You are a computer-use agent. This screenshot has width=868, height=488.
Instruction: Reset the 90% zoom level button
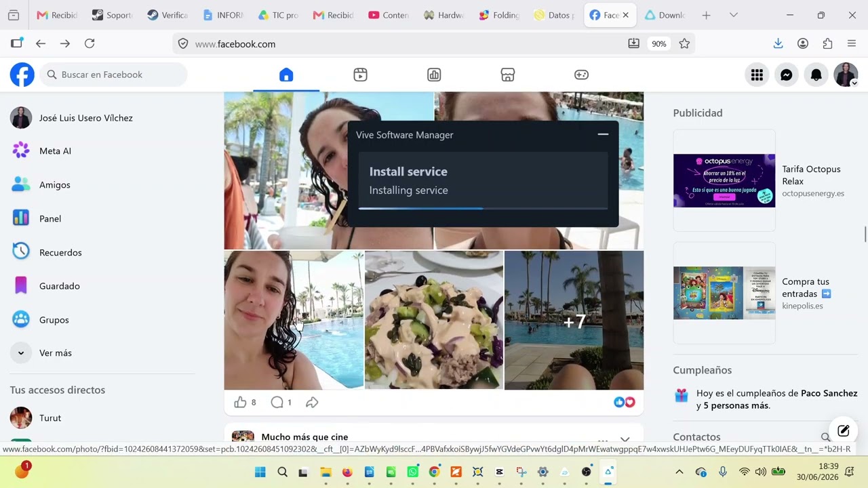(659, 44)
